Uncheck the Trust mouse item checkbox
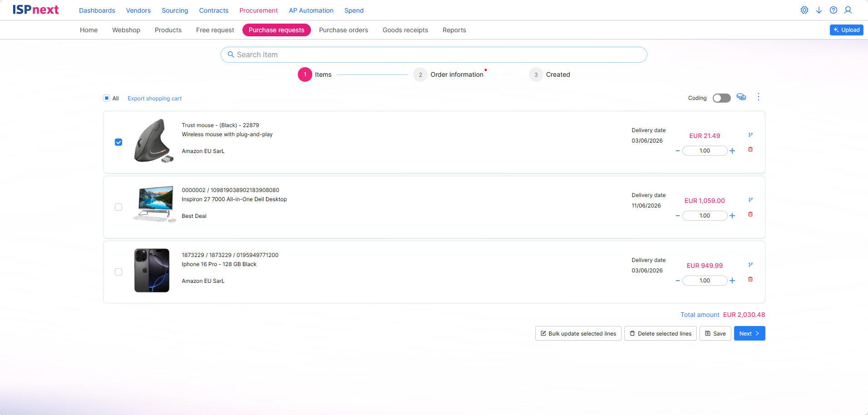The height and width of the screenshot is (415, 868). (118, 142)
